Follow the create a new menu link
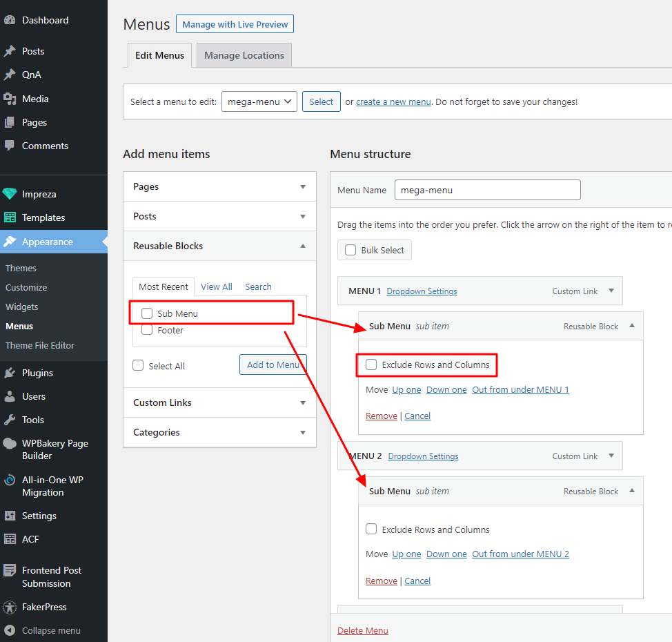The height and width of the screenshot is (642, 672). [x=393, y=102]
